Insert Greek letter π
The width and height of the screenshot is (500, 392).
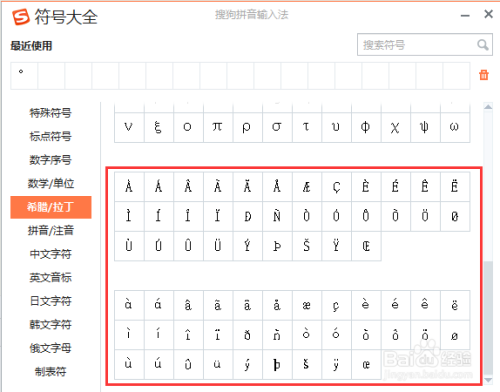218,128
